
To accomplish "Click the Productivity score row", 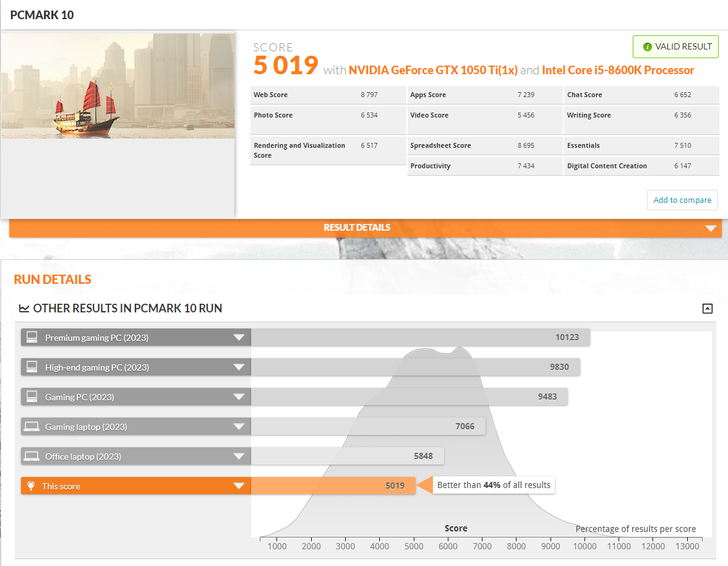I will click(485, 166).
